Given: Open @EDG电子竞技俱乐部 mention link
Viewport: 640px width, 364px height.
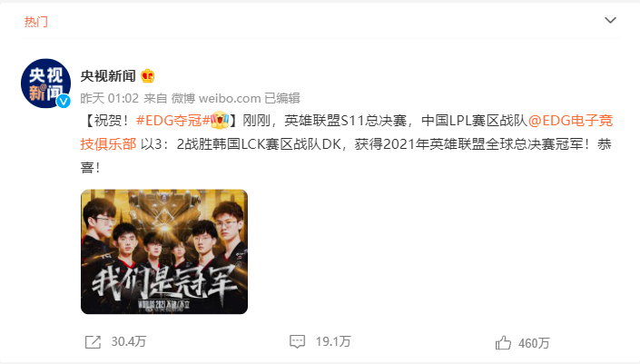Looking at the screenshot, I should click(347, 132).
